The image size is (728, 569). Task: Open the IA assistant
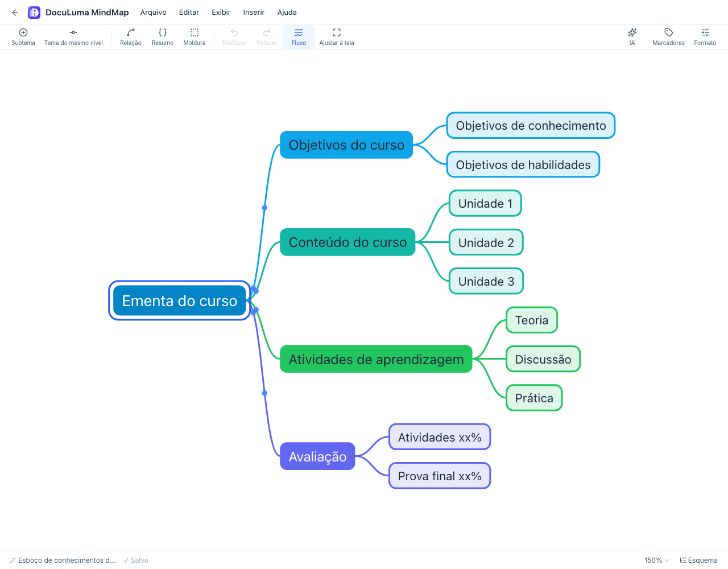632,38
